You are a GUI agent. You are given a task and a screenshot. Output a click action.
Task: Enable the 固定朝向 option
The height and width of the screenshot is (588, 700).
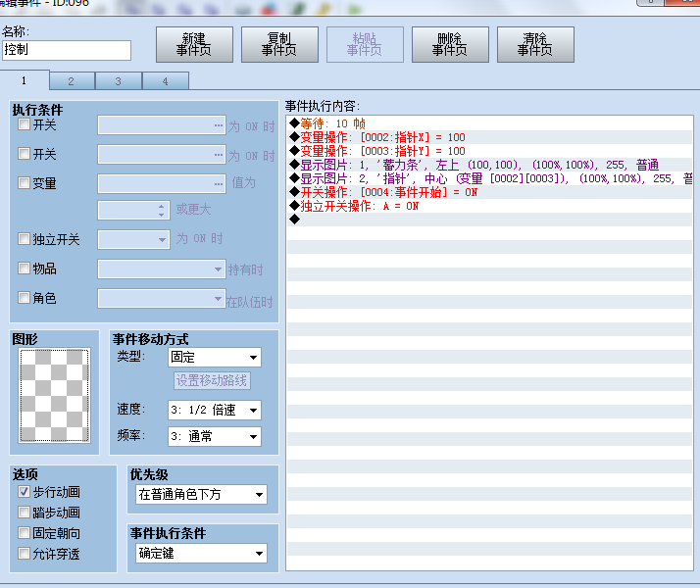tap(24, 533)
